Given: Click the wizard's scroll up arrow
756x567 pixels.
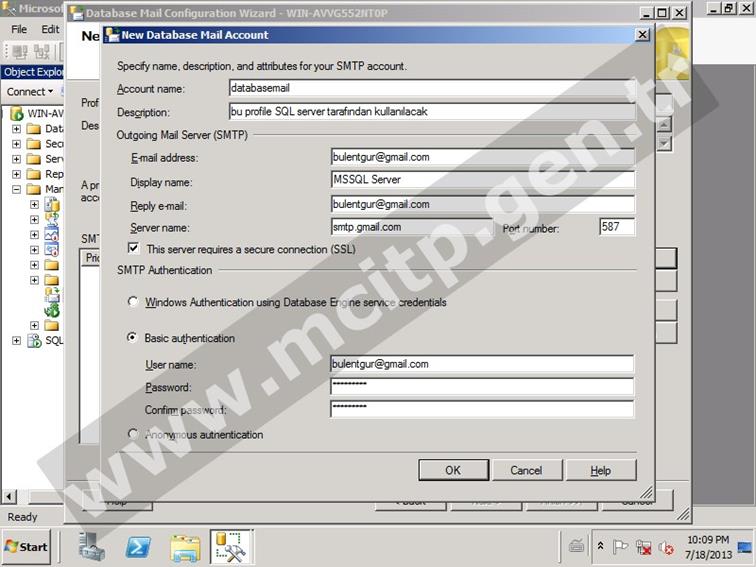Looking at the screenshot, I should click(664, 124).
